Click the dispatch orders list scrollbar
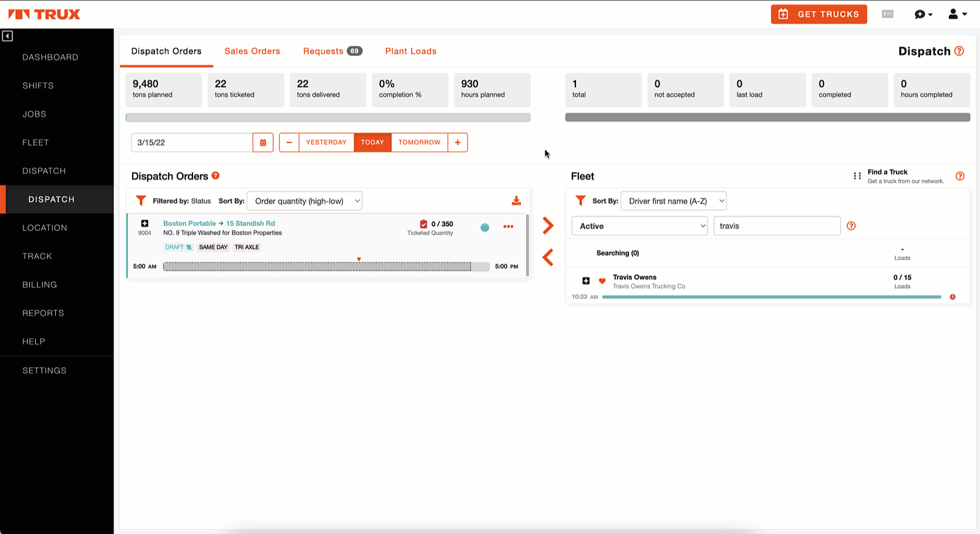Image resolution: width=980 pixels, height=534 pixels. [x=527, y=246]
